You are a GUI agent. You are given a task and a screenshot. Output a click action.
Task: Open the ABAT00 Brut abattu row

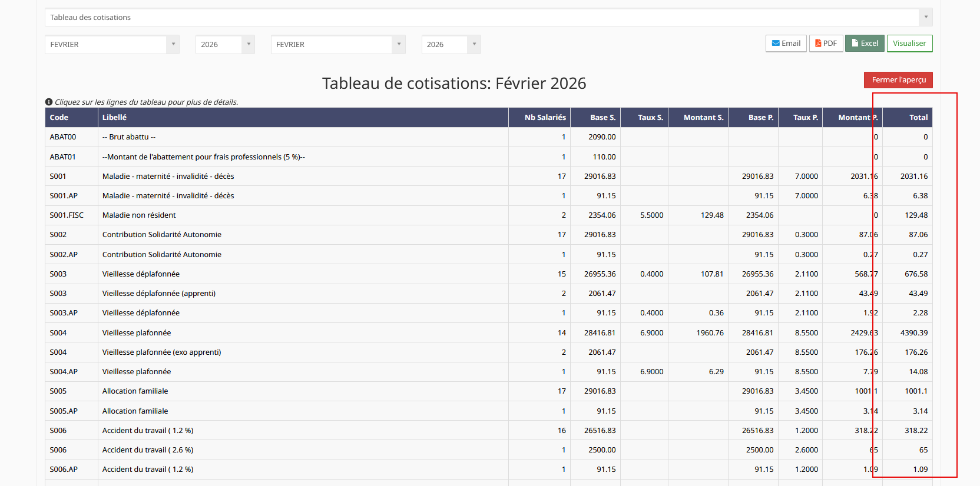(489, 137)
